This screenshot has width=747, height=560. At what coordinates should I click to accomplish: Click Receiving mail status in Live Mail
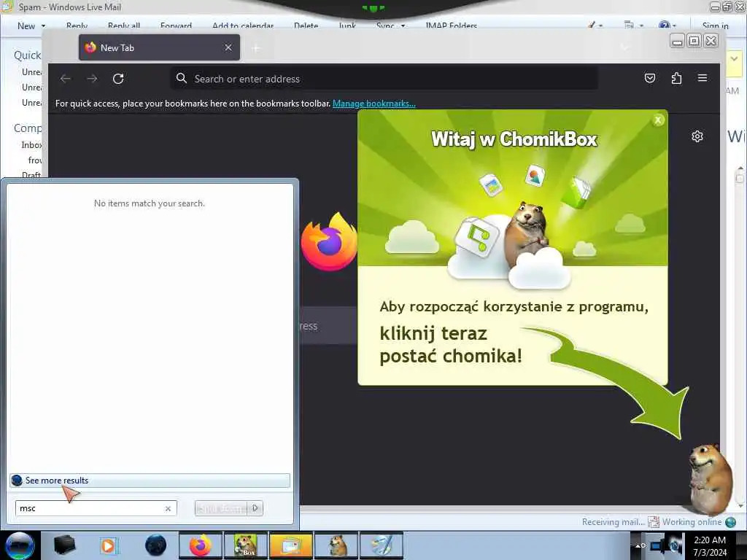point(613,522)
